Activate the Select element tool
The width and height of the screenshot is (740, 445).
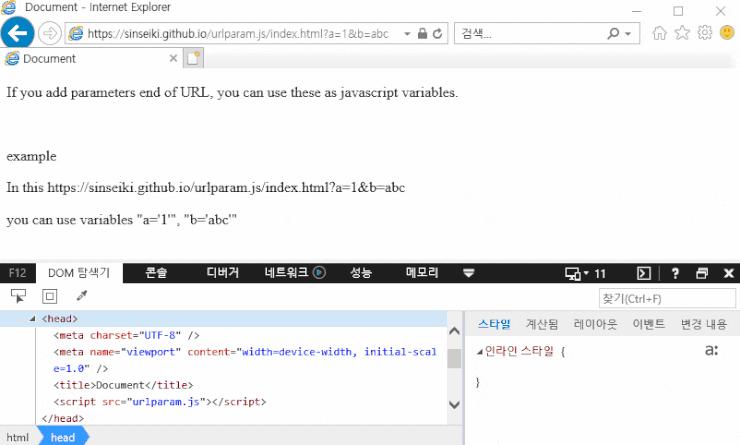point(18,296)
